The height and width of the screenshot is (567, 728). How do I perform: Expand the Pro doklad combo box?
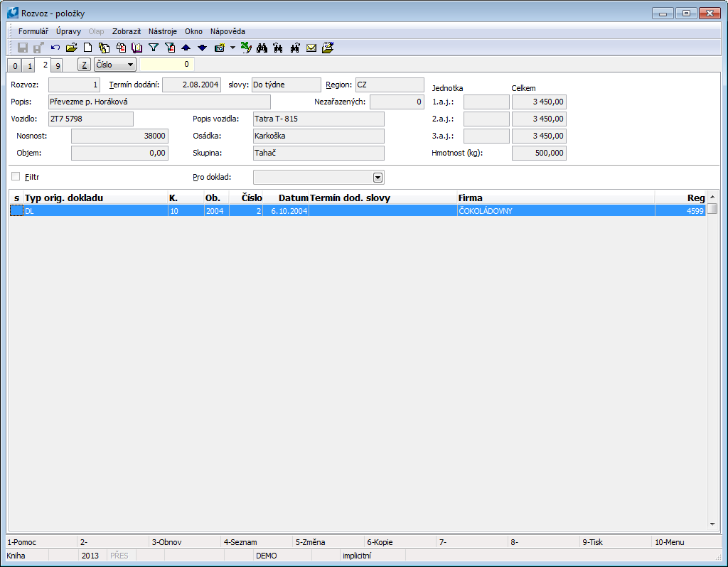pyautogui.click(x=378, y=177)
